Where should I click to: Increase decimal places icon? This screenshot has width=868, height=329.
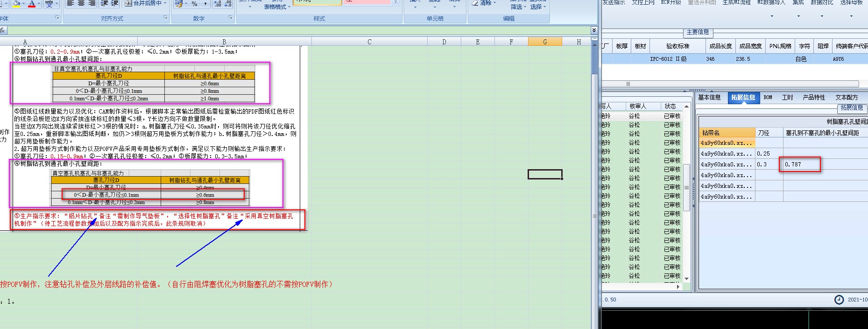point(218,3)
